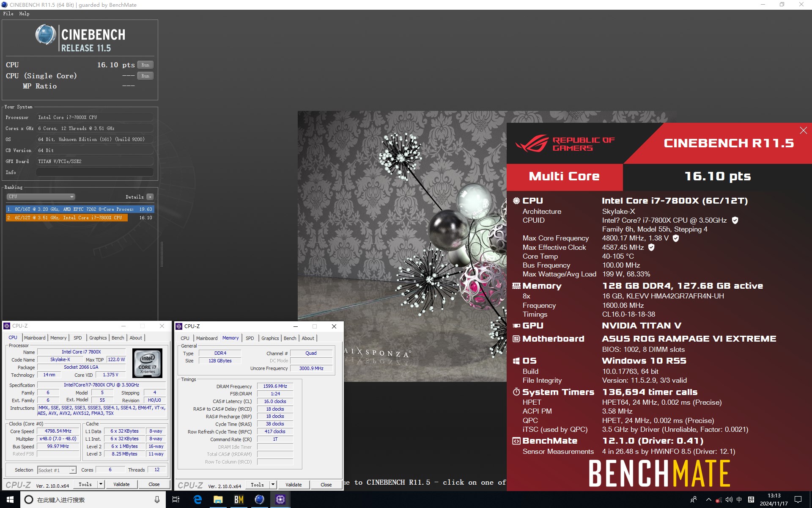Run the CPU multi-core benchmark

coord(145,65)
